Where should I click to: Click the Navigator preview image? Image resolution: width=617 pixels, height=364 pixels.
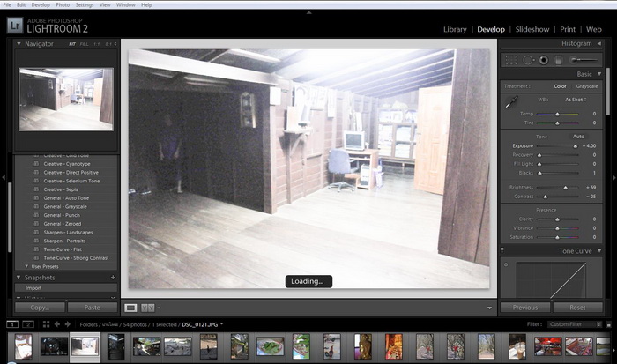pyautogui.click(x=66, y=100)
